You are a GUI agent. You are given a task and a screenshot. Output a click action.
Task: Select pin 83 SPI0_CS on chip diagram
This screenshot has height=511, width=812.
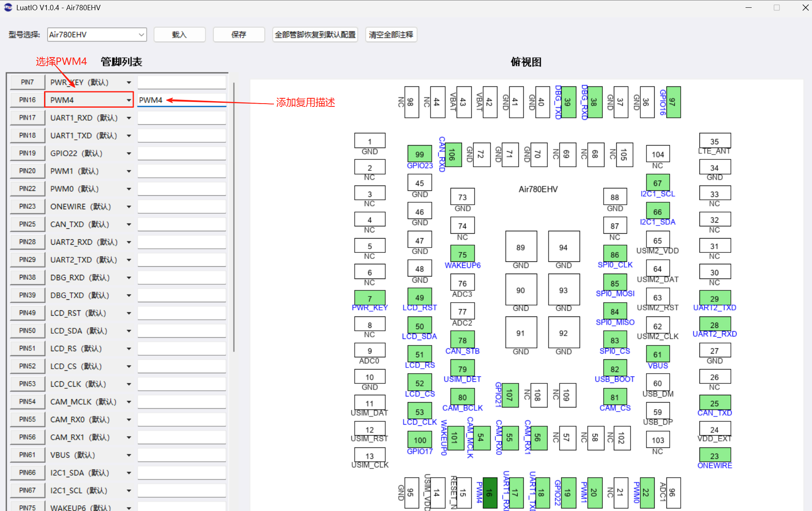(x=615, y=339)
